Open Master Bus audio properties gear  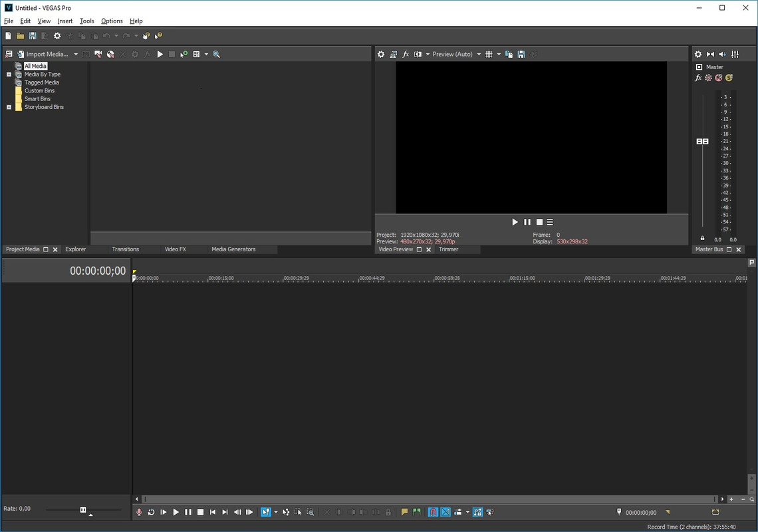point(698,54)
